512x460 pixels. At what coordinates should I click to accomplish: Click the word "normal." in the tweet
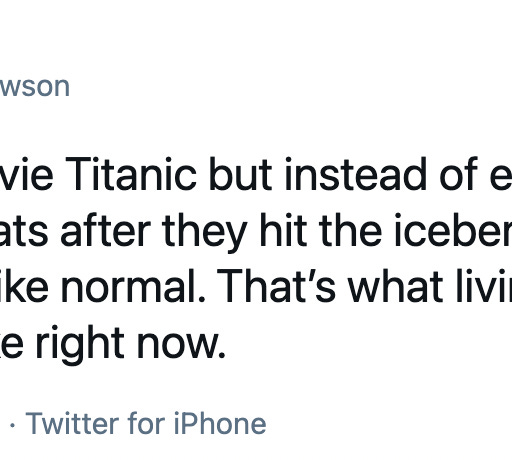click(x=133, y=286)
